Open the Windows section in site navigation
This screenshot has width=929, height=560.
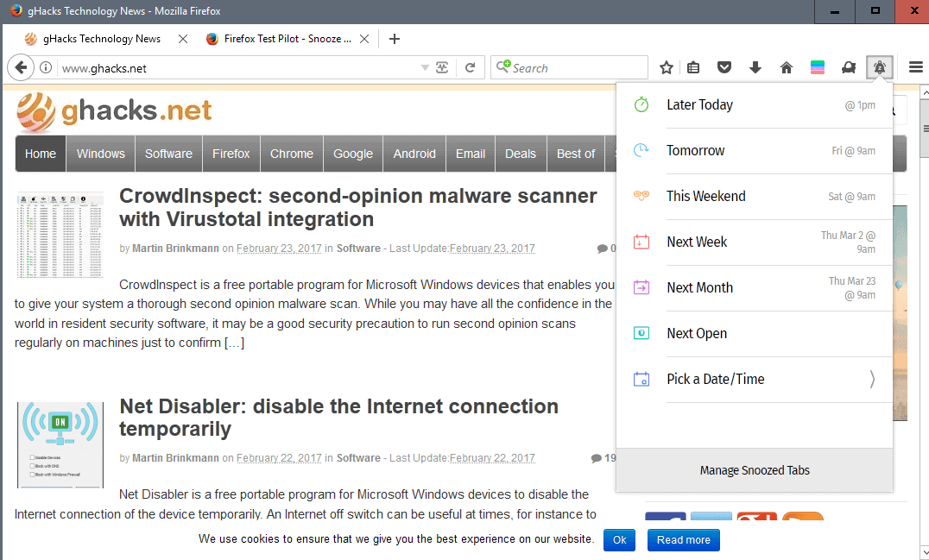click(100, 153)
